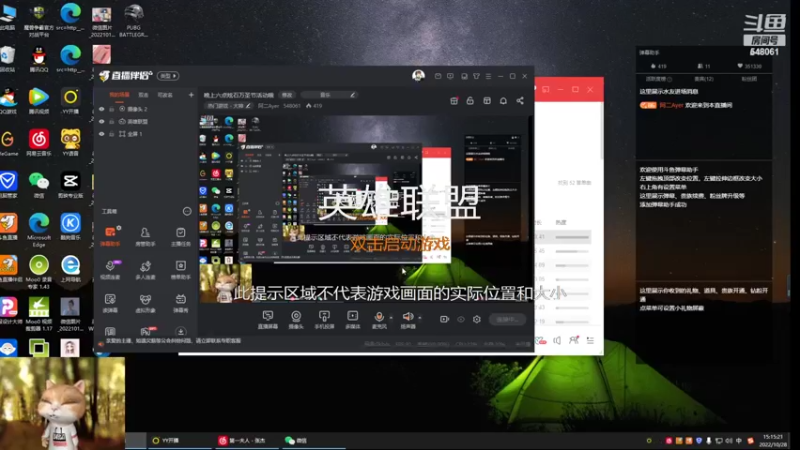Open the 弹幕助手 tool in the toolbox
This screenshot has width=800, height=450.
tap(110, 236)
